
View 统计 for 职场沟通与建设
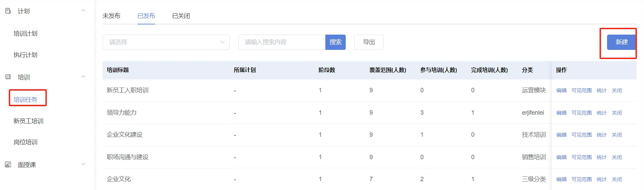coord(602,157)
